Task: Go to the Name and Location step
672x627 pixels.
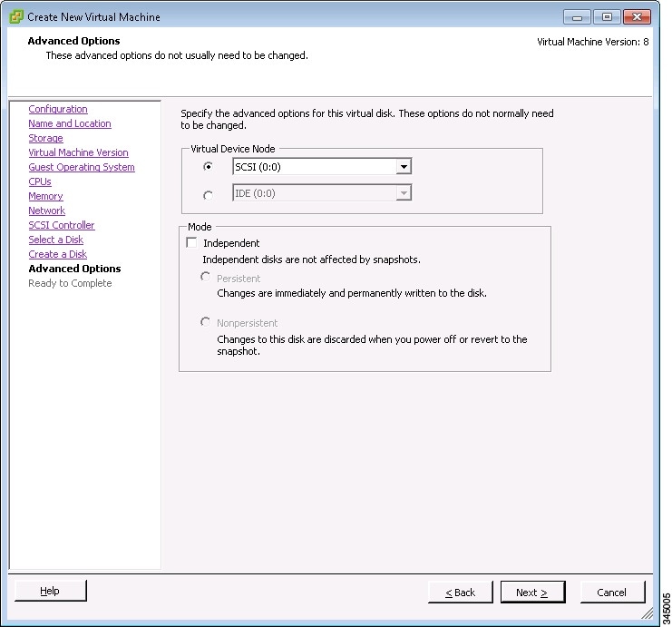Action: 70,123
